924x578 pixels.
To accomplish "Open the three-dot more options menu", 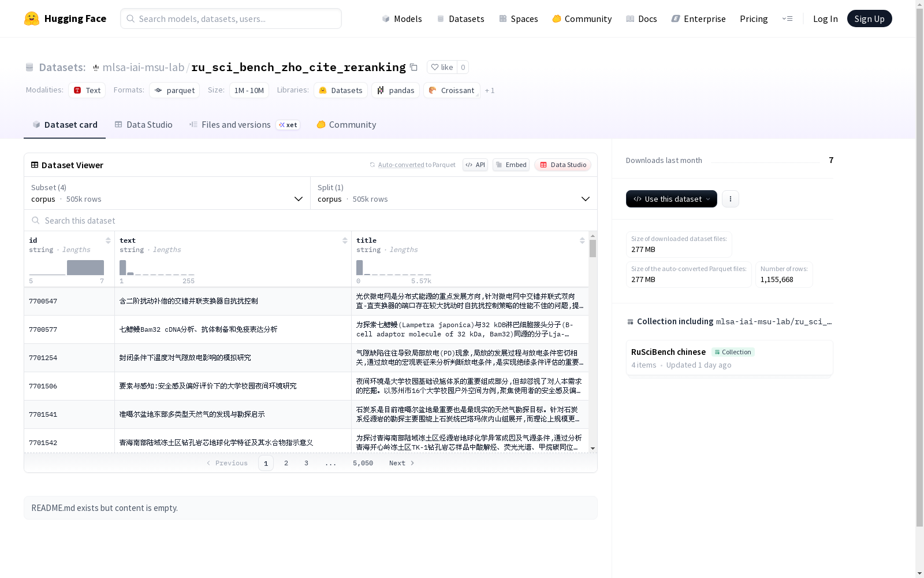I will click(x=731, y=199).
